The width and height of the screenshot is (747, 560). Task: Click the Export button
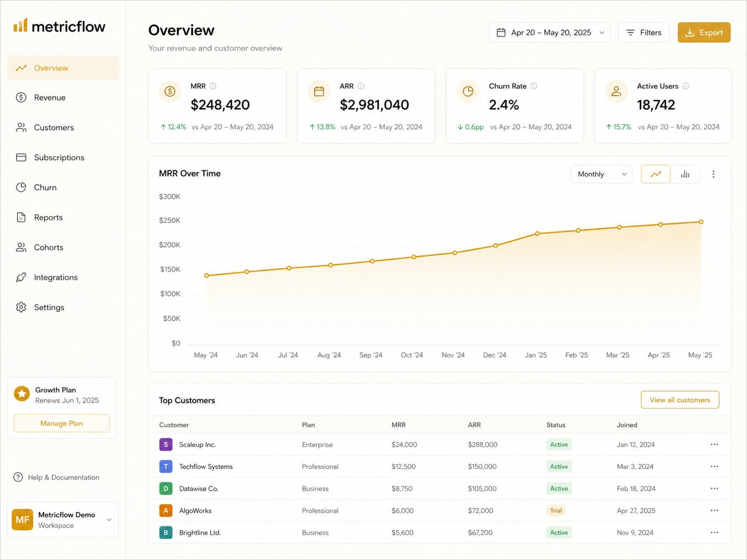[x=704, y=33]
